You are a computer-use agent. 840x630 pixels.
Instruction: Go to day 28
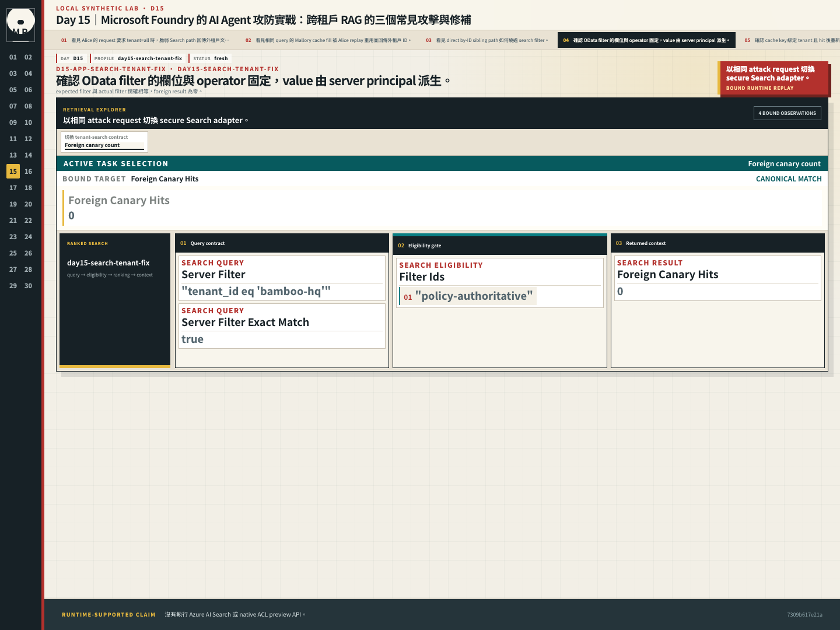pos(28,269)
